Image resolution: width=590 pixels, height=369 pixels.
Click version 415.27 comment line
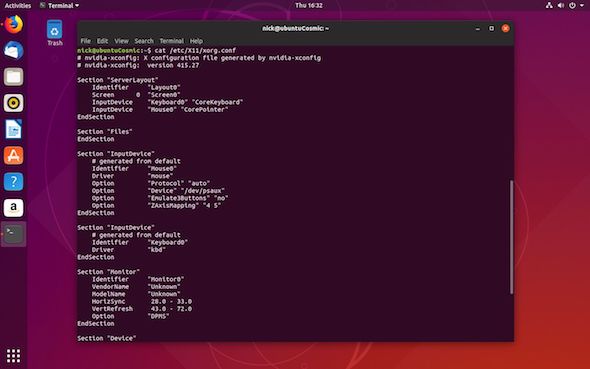138,65
